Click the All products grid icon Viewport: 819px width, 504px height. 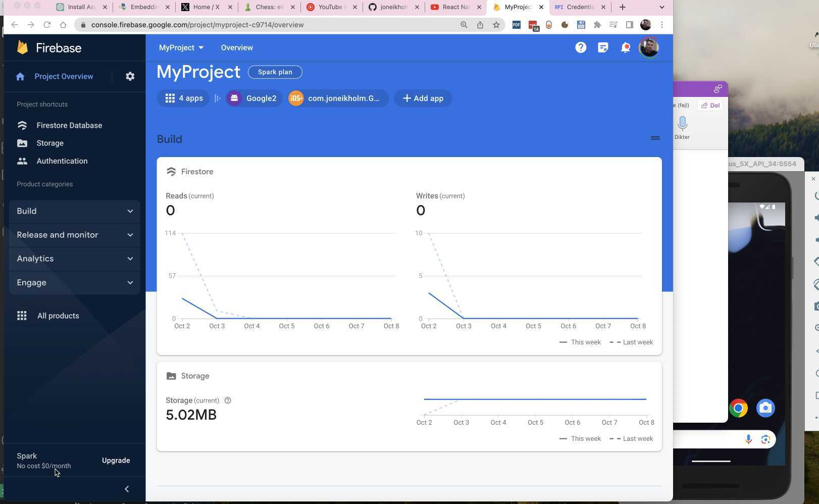click(x=22, y=315)
